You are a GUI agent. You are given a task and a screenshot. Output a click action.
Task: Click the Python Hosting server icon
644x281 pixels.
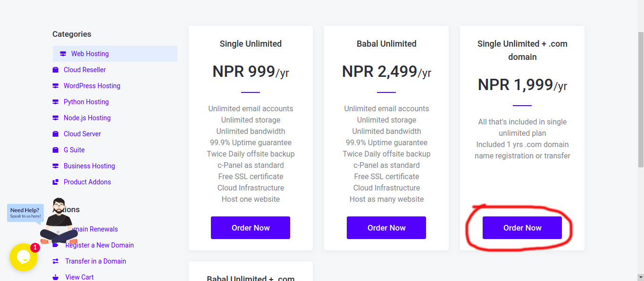click(x=55, y=102)
